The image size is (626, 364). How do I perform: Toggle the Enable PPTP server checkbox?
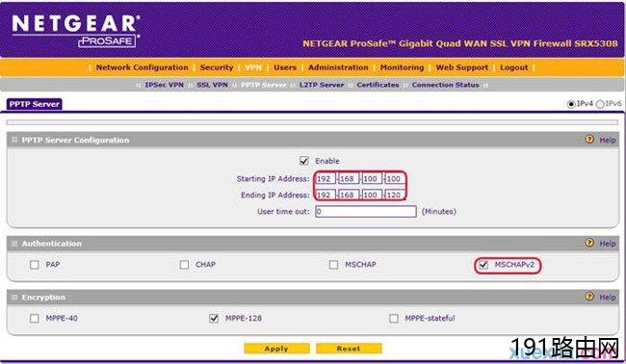pyautogui.click(x=303, y=161)
